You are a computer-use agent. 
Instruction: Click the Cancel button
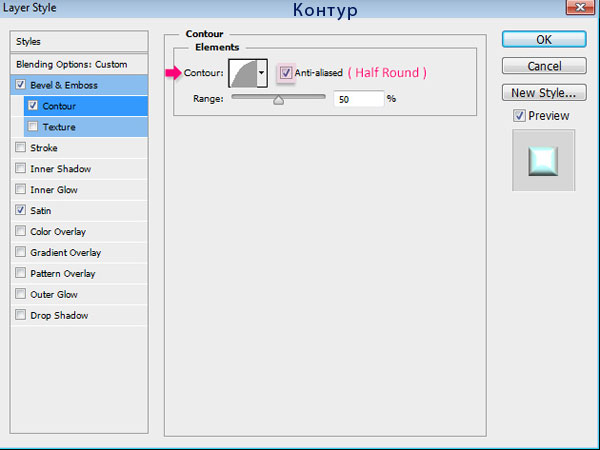point(544,66)
